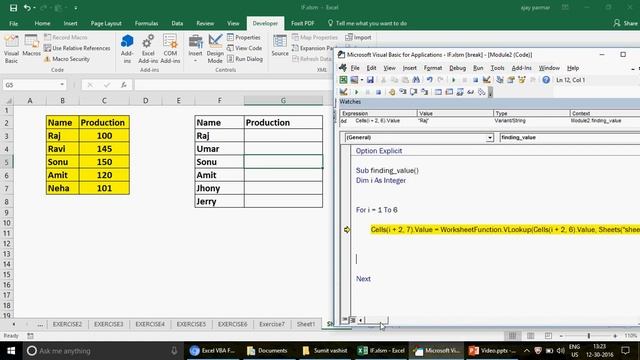Click Properties in the Controls group

point(244,38)
